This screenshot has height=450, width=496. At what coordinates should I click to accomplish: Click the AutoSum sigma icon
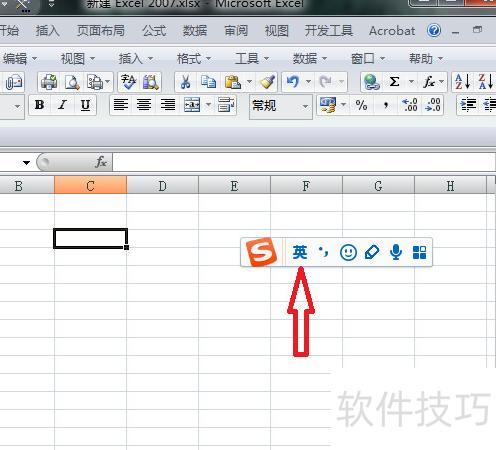pos(394,82)
